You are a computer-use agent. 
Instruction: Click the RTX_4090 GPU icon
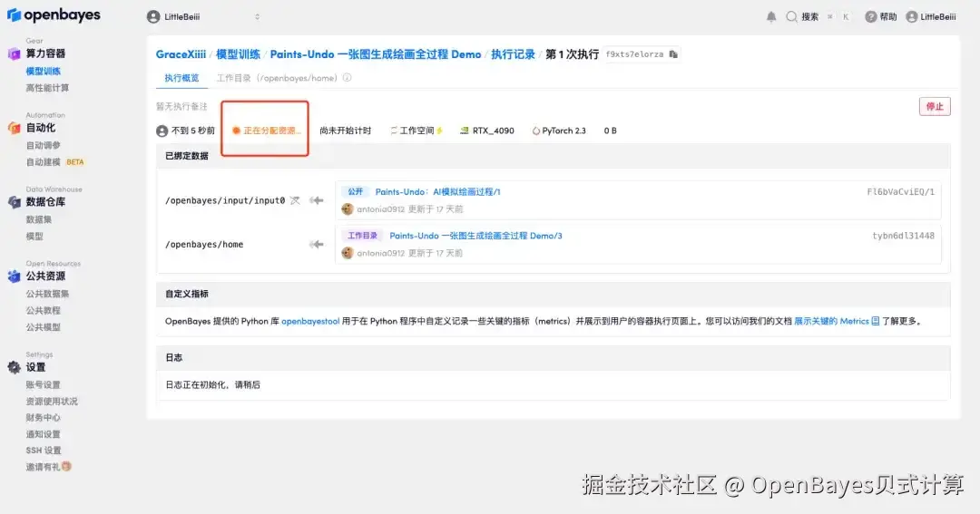465,131
